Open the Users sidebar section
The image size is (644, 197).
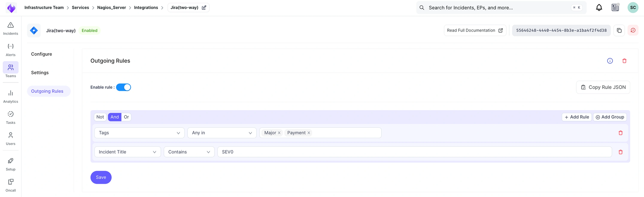(x=11, y=139)
